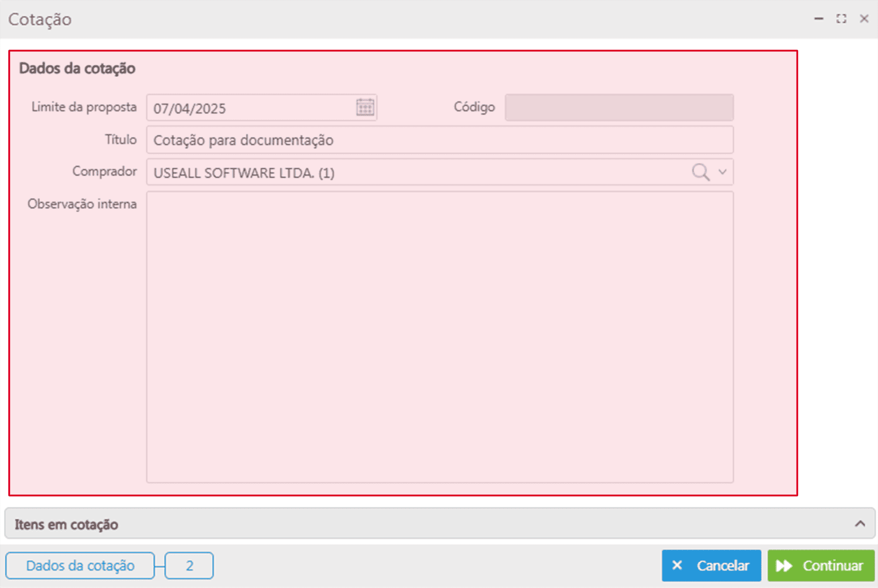Close the Cotação window
Screen dimensions: 878x588
[864, 19]
